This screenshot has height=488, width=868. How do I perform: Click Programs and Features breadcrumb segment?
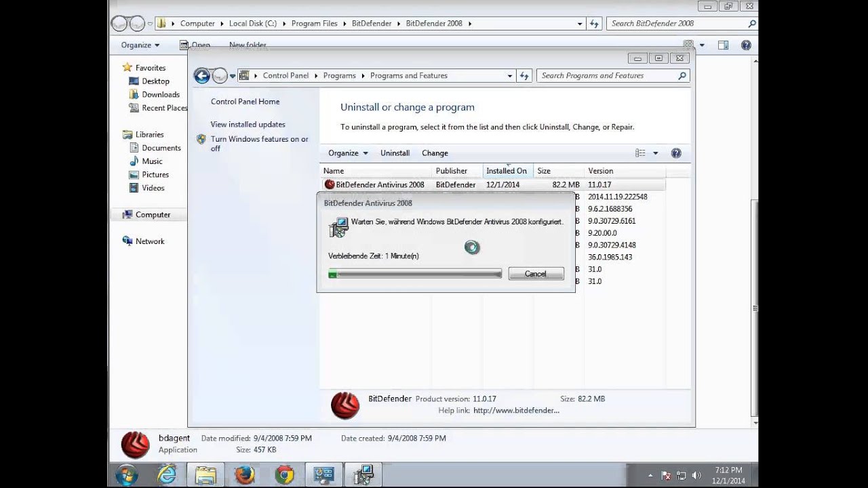tap(409, 76)
